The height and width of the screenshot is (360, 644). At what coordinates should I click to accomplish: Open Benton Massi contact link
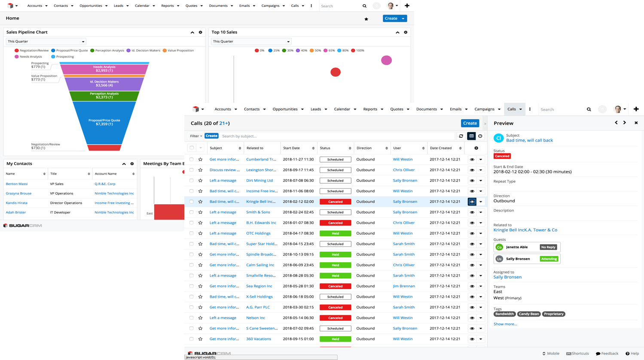pyautogui.click(x=17, y=184)
